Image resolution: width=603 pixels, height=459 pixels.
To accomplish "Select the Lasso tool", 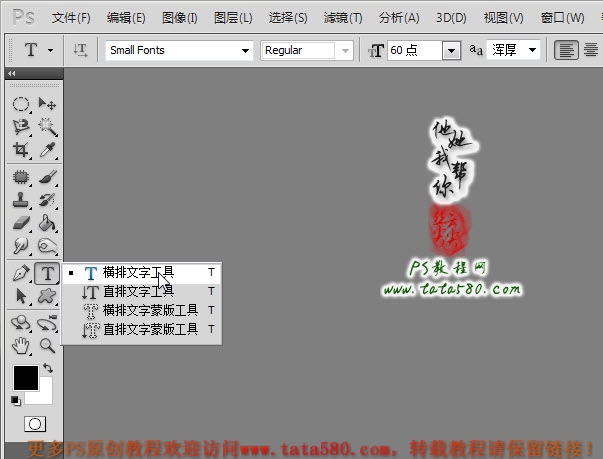I will pyautogui.click(x=21, y=127).
